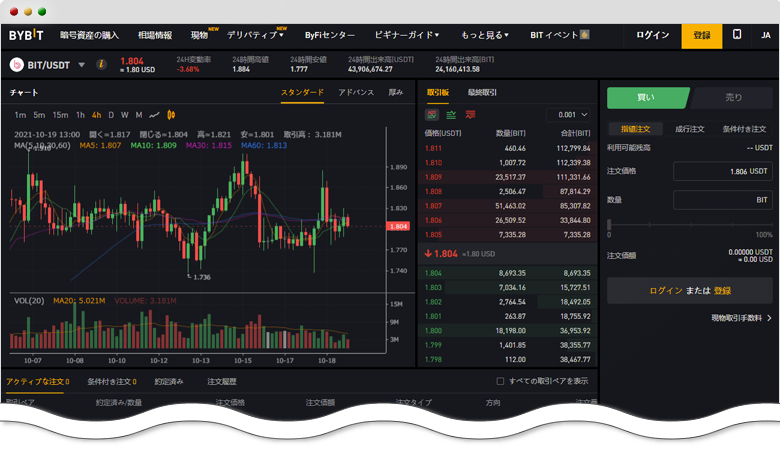The image size is (780, 470).
Task: Open BIT イベント menu item
Action: tap(554, 35)
